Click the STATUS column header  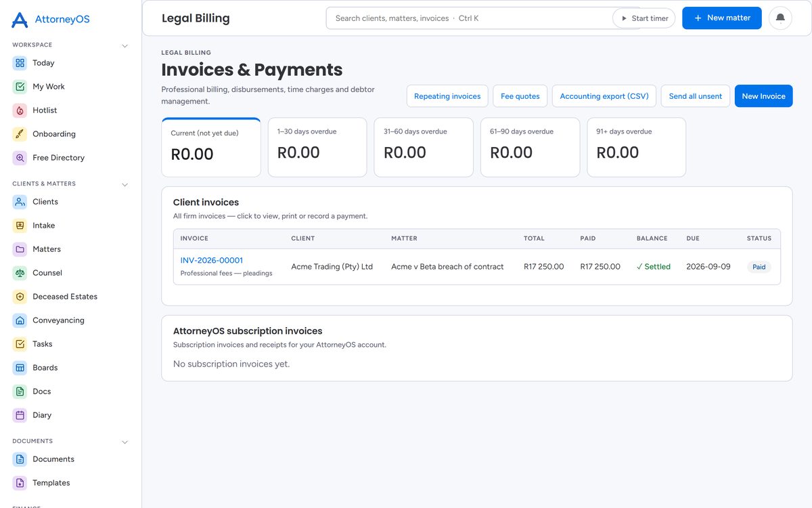[759, 238]
